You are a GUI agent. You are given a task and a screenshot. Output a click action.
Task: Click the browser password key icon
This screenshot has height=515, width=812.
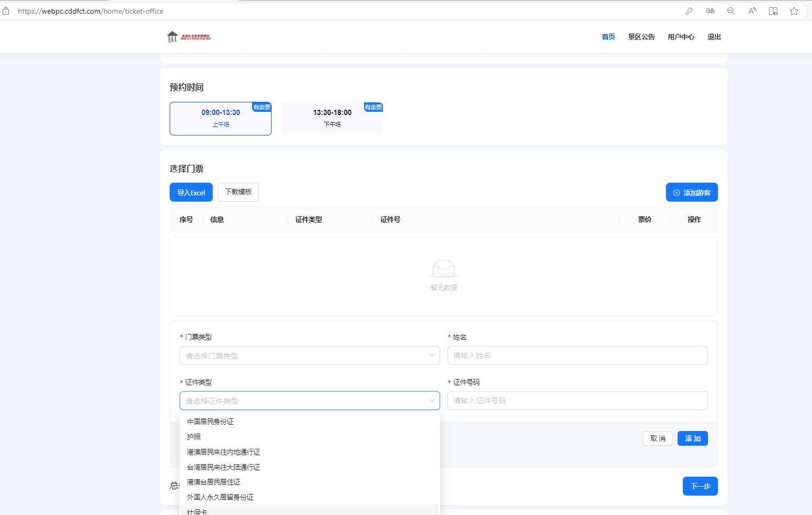pos(689,11)
